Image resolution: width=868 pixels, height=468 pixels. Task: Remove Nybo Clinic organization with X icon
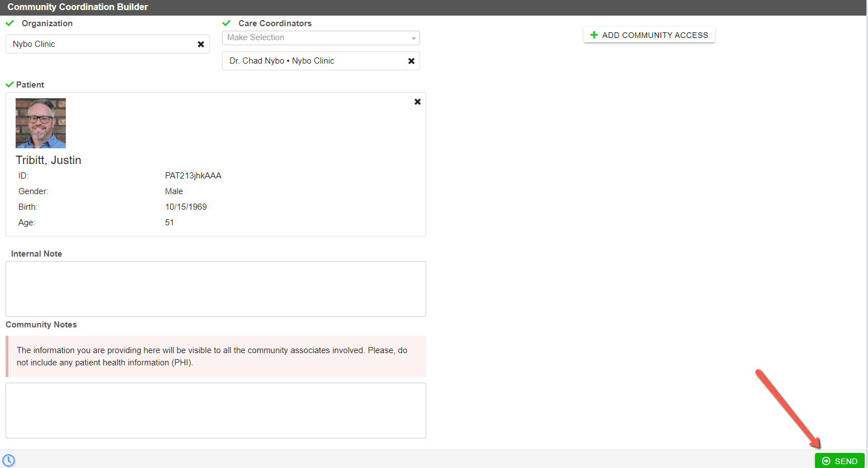pyautogui.click(x=201, y=44)
